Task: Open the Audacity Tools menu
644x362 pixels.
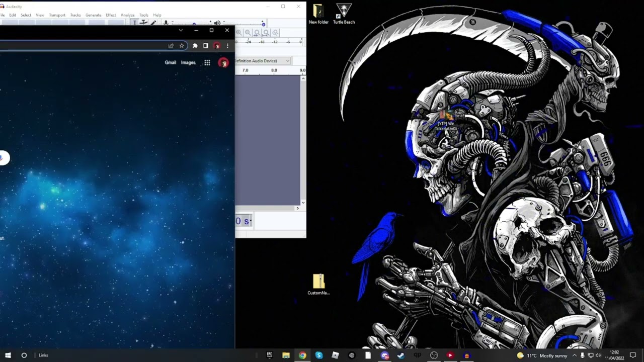Action: [144, 15]
